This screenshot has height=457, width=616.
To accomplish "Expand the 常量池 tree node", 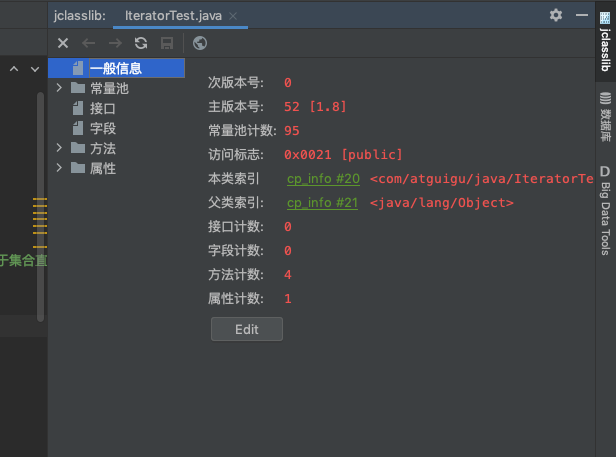I will pos(59,88).
